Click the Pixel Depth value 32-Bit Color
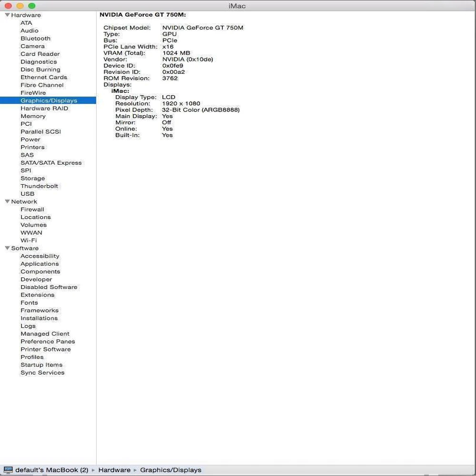Viewport: 476px width, 476px height. pos(201,110)
